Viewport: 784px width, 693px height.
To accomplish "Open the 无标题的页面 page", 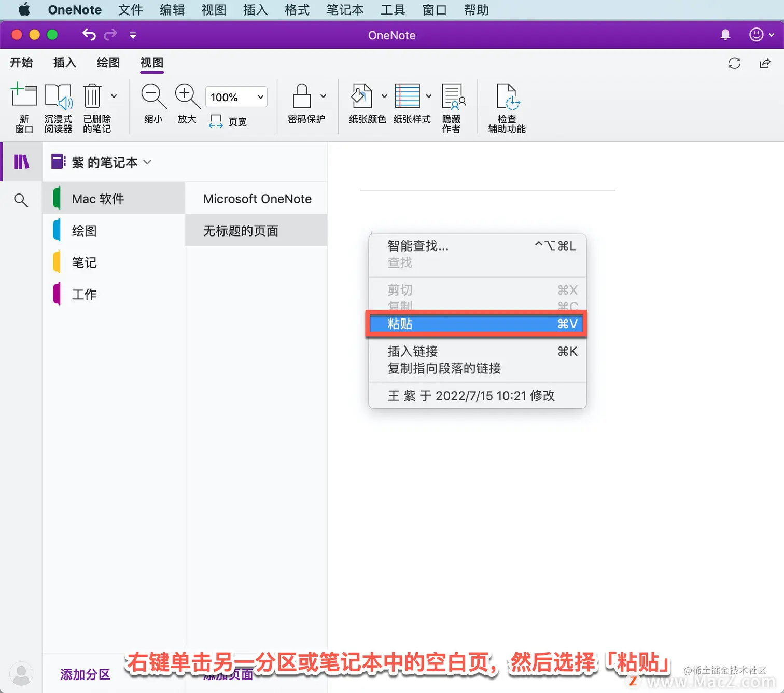I will tap(256, 231).
